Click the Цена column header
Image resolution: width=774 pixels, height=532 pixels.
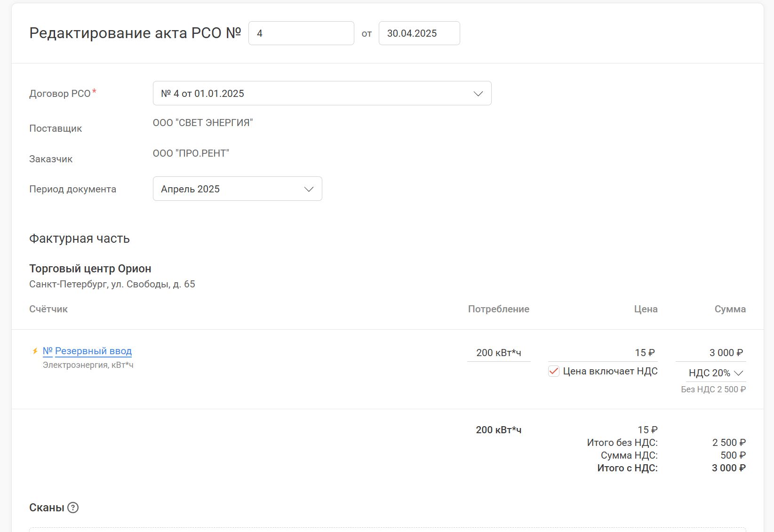point(646,309)
